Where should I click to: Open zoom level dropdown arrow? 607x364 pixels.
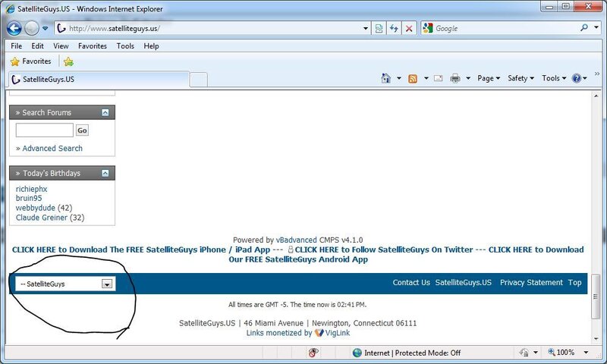pyautogui.click(x=586, y=353)
